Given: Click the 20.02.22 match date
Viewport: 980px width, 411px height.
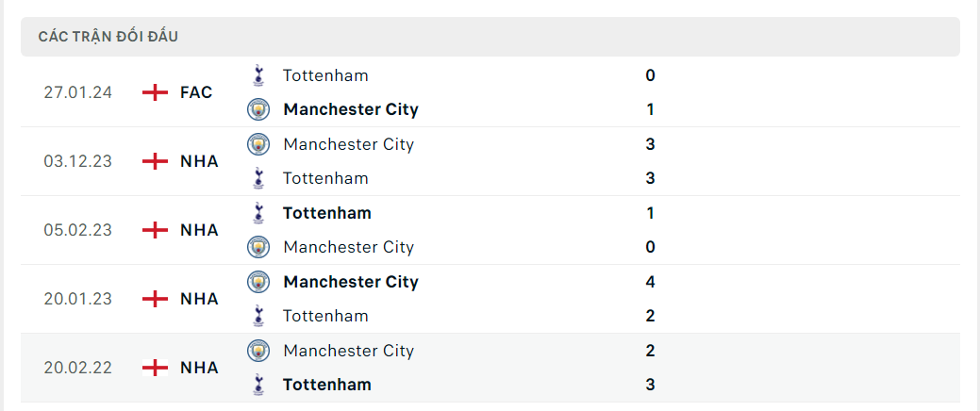Looking at the screenshot, I should 77,368.
